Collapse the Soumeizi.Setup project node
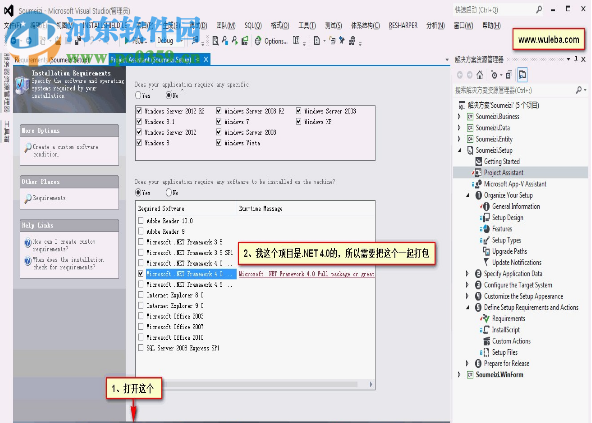Image resolution: width=592 pixels, height=423 pixels. pyautogui.click(x=460, y=150)
